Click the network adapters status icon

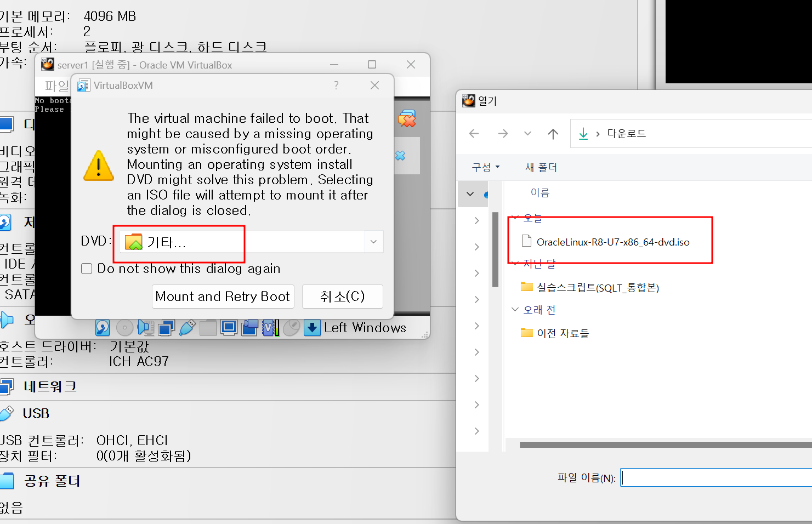click(166, 328)
